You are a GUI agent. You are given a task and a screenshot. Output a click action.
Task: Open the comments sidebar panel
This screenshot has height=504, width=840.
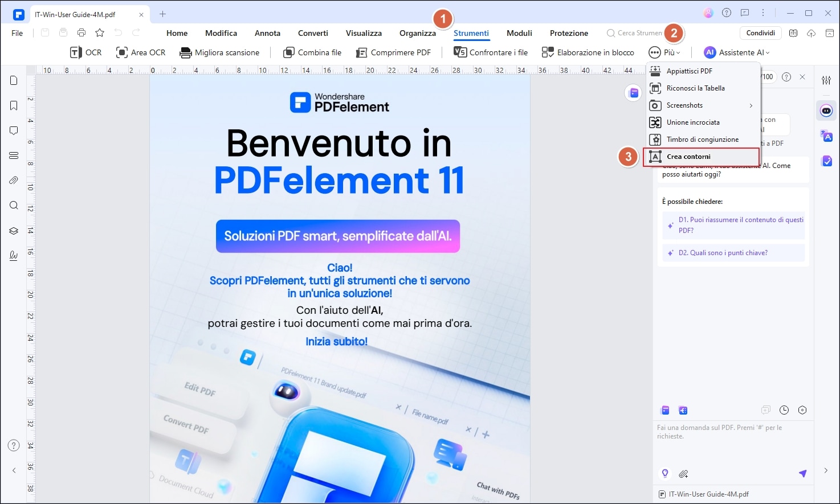[14, 130]
